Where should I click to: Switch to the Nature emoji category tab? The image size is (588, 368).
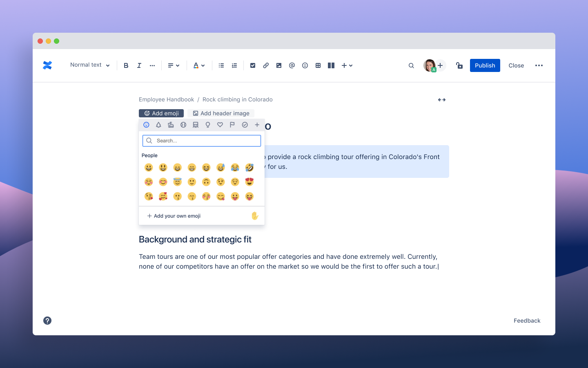pos(158,125)
